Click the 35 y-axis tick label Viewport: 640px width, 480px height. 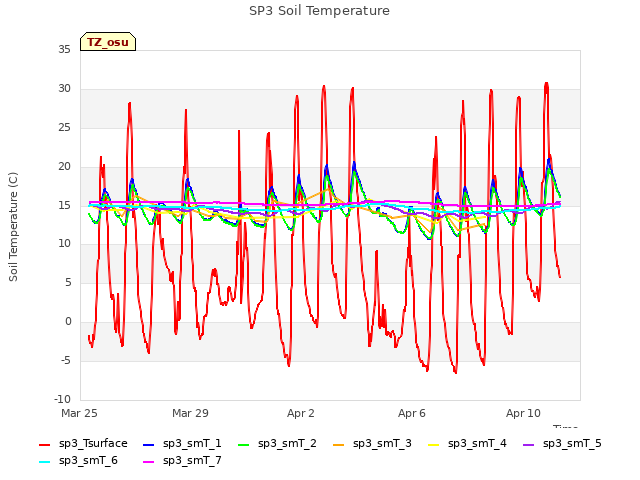click(x=64, y=50)
